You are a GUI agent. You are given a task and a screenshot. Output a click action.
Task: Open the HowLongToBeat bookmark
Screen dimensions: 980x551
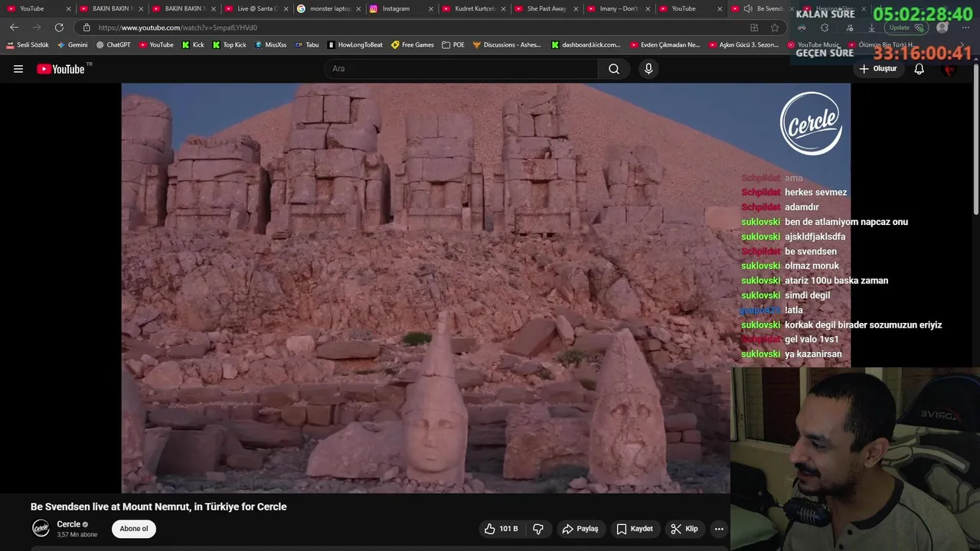tap(354, 45)
